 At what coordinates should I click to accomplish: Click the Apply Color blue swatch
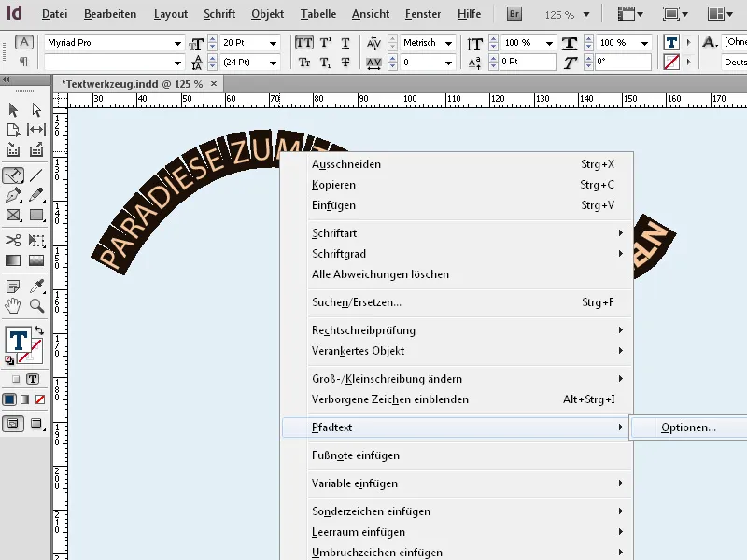pyautogui.click(x=9, y=399)
